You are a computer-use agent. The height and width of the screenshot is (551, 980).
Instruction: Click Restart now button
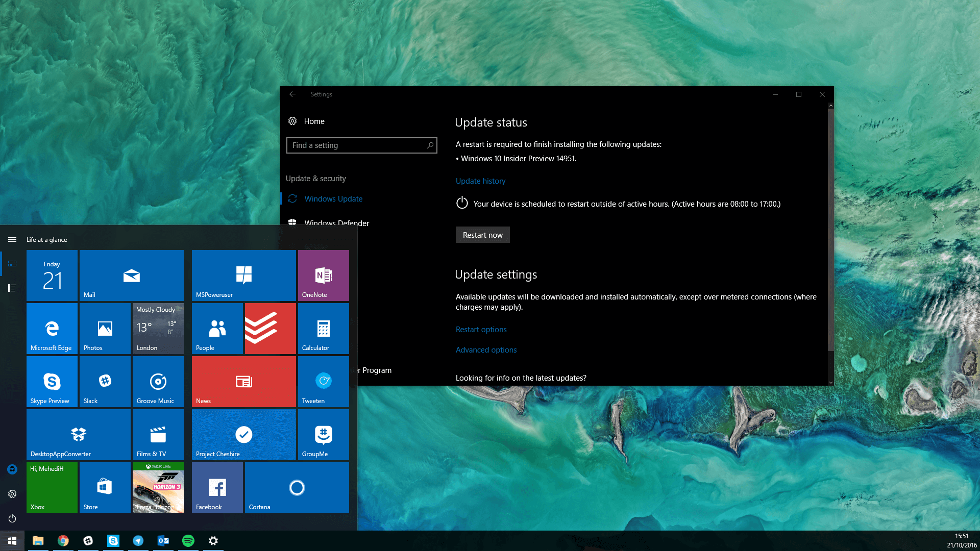click(482, 235)
